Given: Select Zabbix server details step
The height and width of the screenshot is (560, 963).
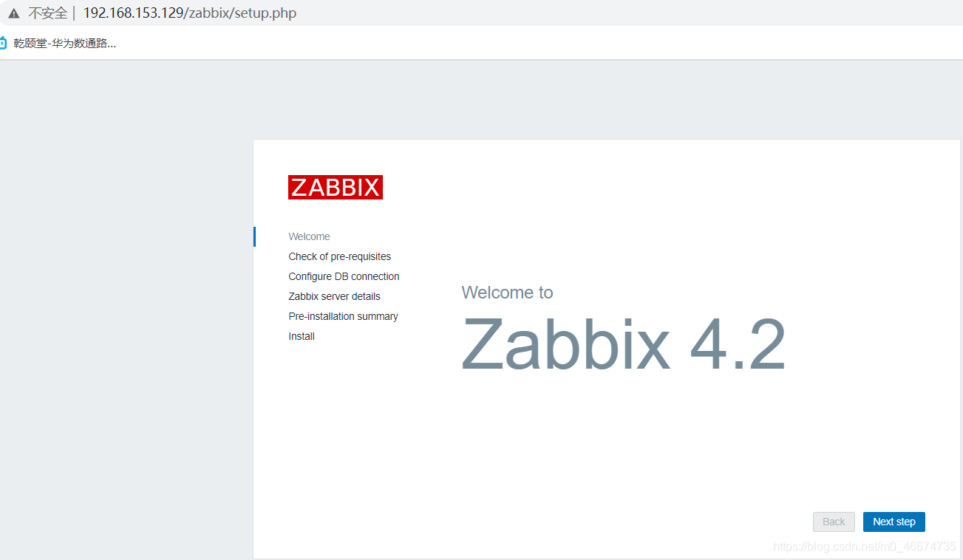Looking at the screenshot, I should [x=334, y=296].
